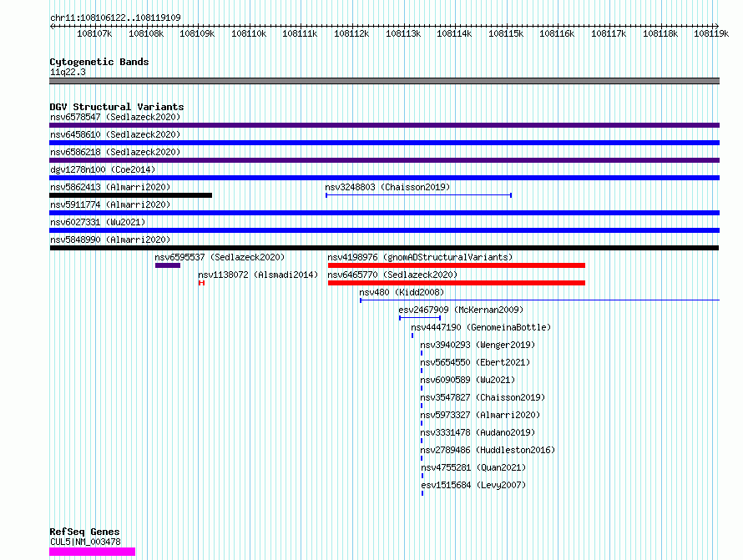Open nsv3248803 (Chaisson2019) label

tap(387, 187)
